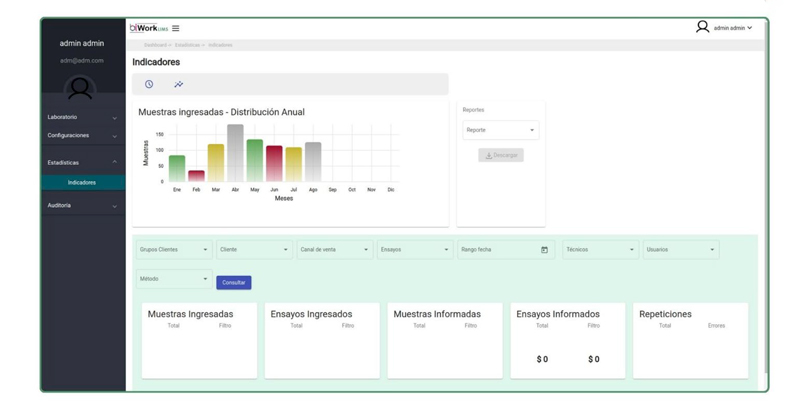Open the Técnicos dropdown
The width and height of the screenshot is (800, 409).
[601, 250]
